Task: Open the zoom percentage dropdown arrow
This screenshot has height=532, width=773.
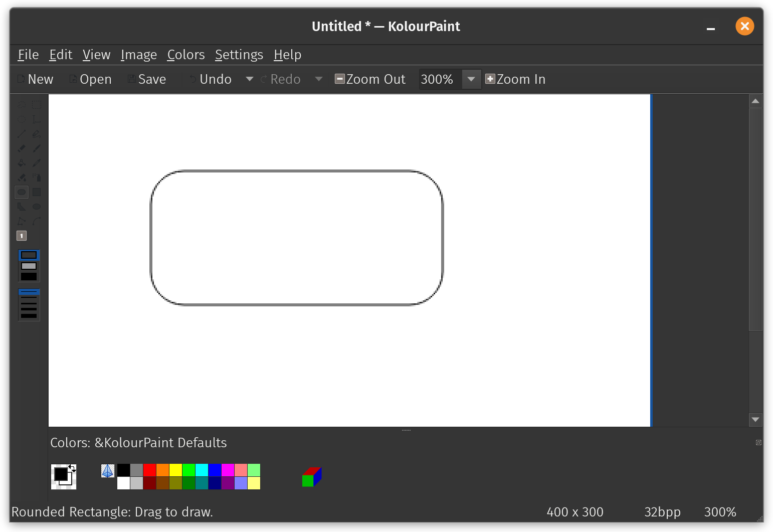Action: [x=471, y=79]
